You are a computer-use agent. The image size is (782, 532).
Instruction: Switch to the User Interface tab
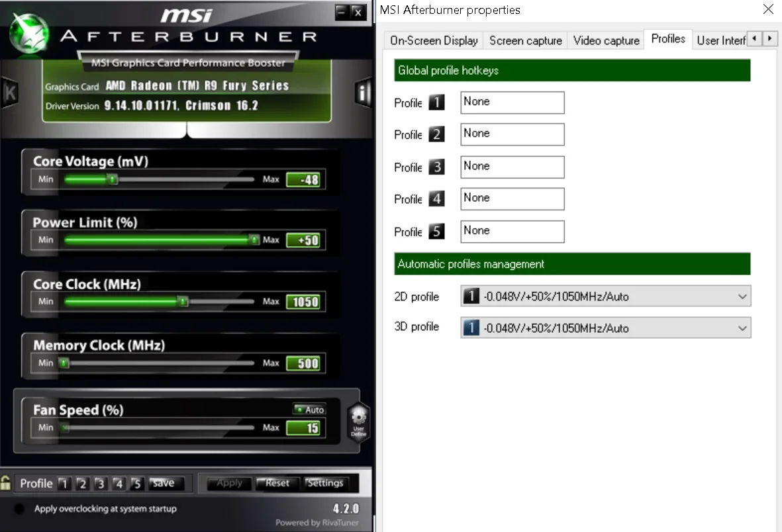click(720, 40)
